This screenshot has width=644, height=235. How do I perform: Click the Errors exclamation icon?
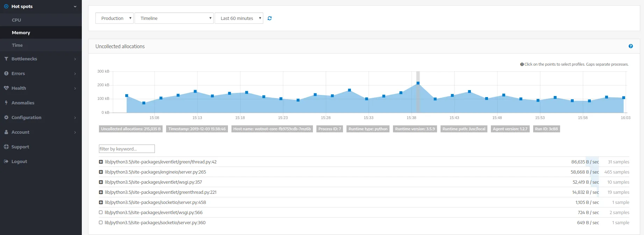click(6, 73)
